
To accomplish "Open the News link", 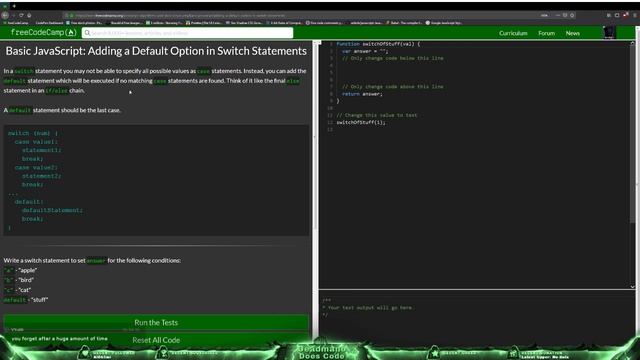I will point(572,33).
